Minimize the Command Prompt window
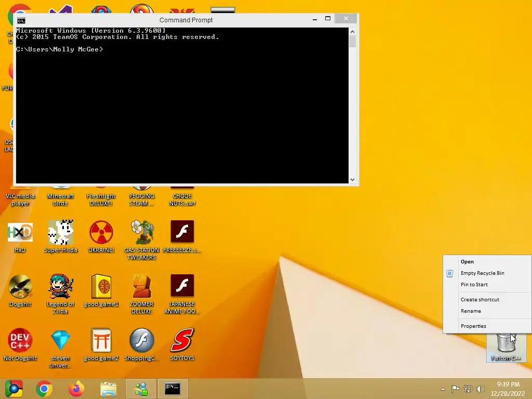 point(315,19)
